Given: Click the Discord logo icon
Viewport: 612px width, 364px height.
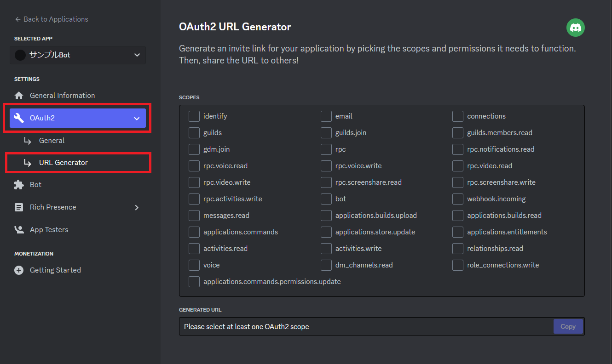Looking at the screenshot, I should [x=575, y=28].
